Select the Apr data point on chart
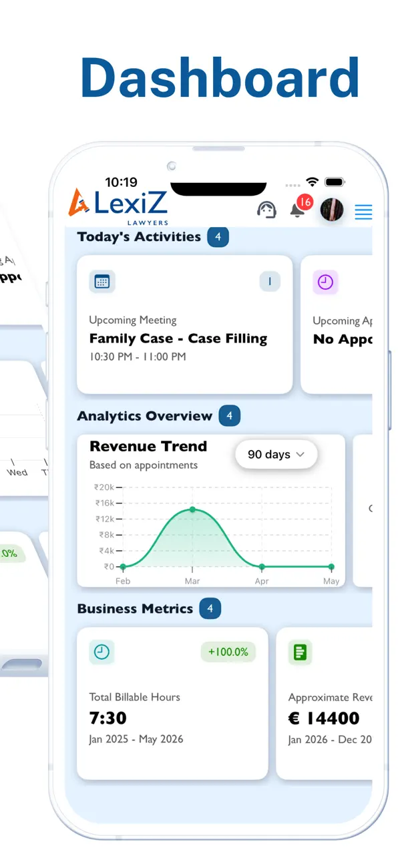Screen dimensions: 400x868 [x=262, y=567]
